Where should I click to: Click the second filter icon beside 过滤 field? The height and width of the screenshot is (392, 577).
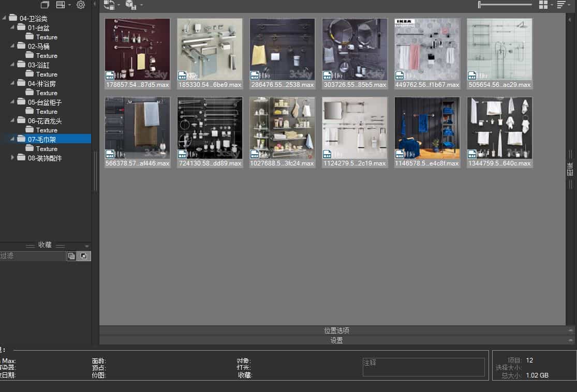pos(83,255)
